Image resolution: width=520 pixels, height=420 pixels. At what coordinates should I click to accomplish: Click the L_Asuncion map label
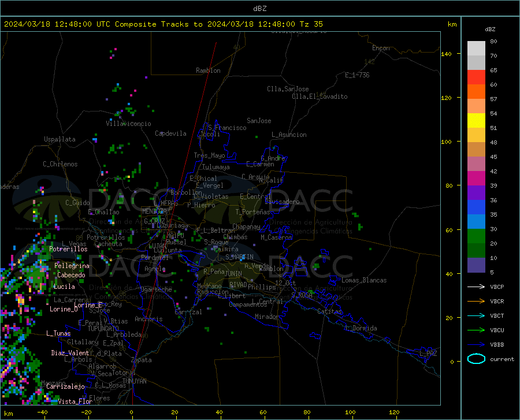coord(289,135)
